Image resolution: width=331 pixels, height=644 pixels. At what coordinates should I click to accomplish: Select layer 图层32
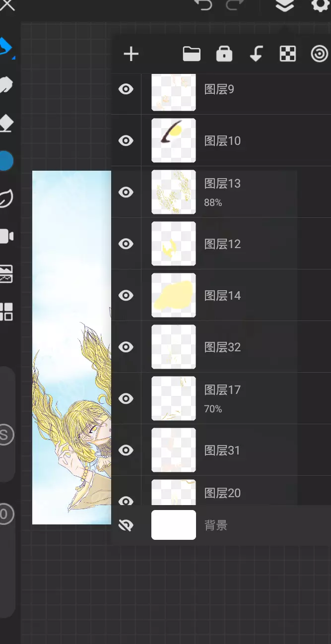[221, 347]
